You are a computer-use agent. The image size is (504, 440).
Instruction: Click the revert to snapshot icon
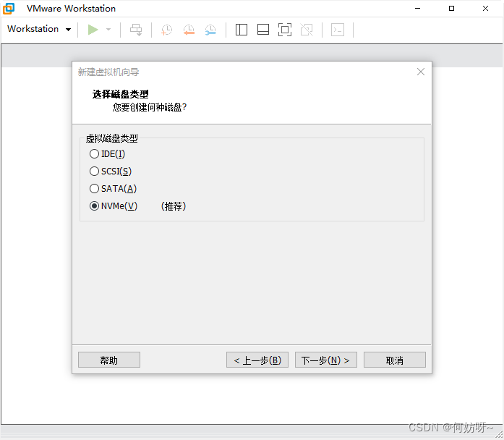pos(189,30)
